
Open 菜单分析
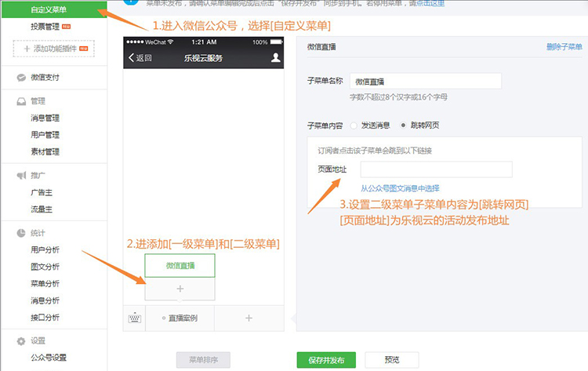point(45,284)
